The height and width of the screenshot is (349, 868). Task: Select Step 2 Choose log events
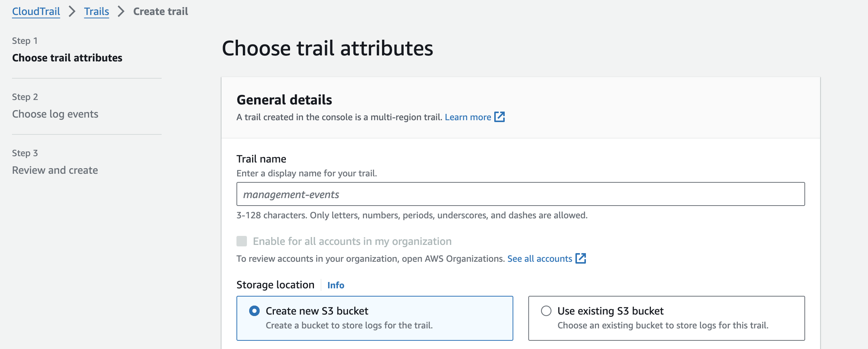[55, 114]
